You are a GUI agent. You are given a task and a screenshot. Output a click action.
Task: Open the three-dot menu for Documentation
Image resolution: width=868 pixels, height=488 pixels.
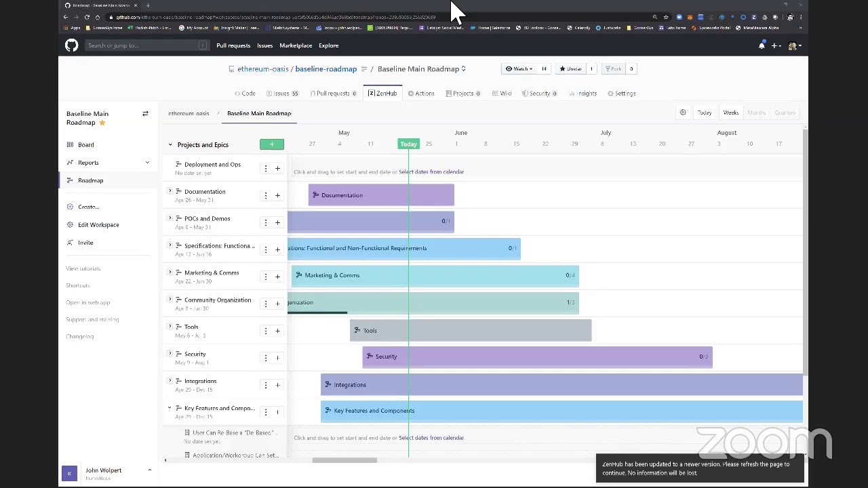pos(266,195)
